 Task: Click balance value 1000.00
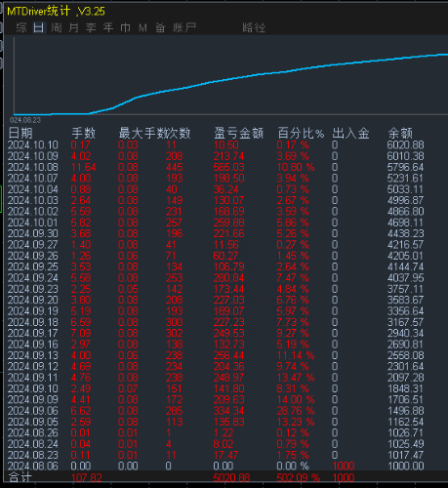tap(405, 466)
